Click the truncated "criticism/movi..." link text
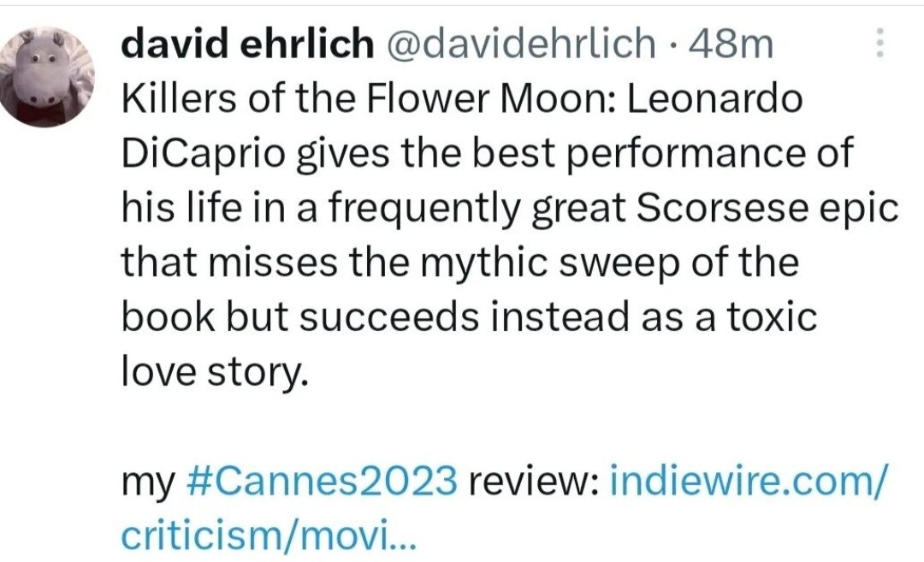 [x=269, y=535]
